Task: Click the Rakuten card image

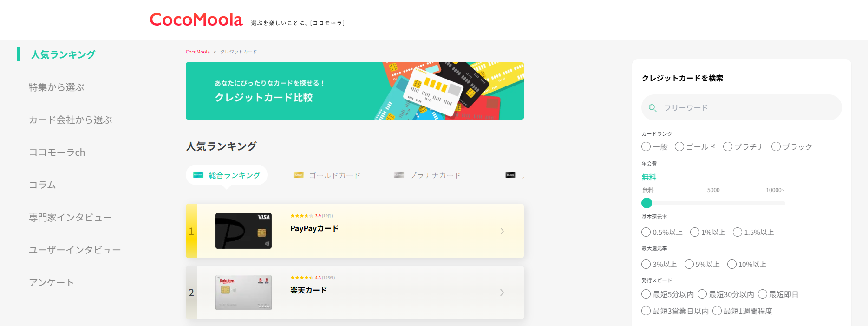Action: click(243, 293)
